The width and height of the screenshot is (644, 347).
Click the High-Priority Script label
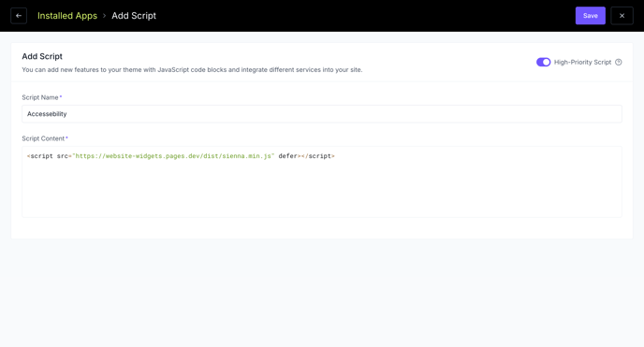[x=582, y=62]
